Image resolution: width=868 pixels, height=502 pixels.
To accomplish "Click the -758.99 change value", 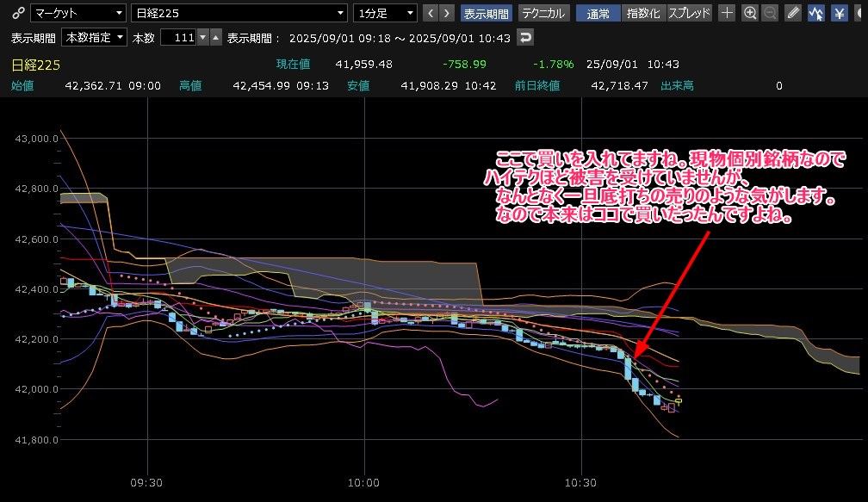I will pyautogui.click(x=464, y=65).
